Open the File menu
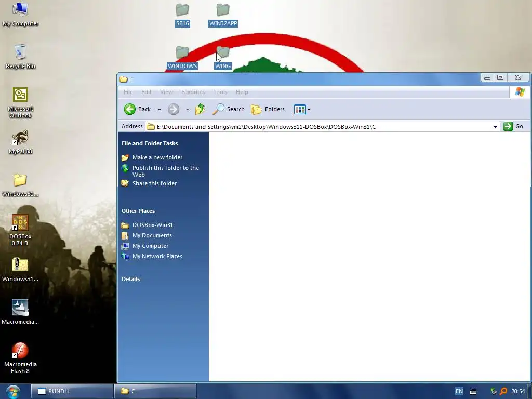Screen dimensions: 532x399 click(x=128, y=92)
